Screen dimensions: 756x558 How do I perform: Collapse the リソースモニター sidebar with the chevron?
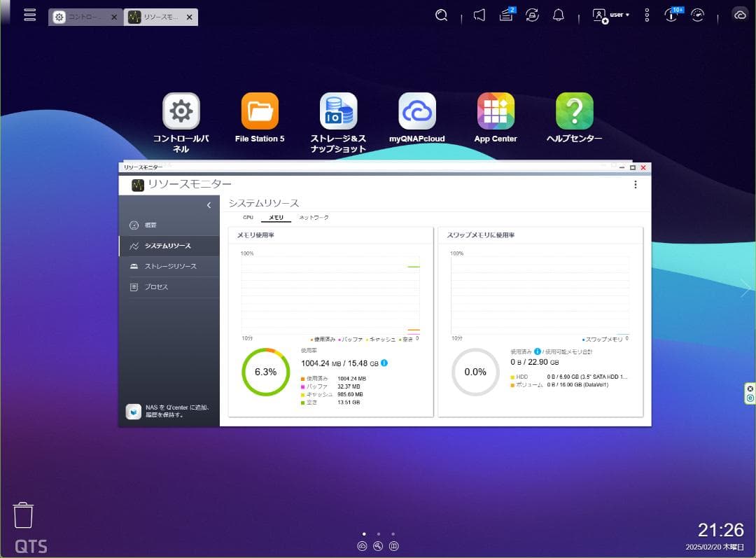pyautogui.click(x=208, y=205)
